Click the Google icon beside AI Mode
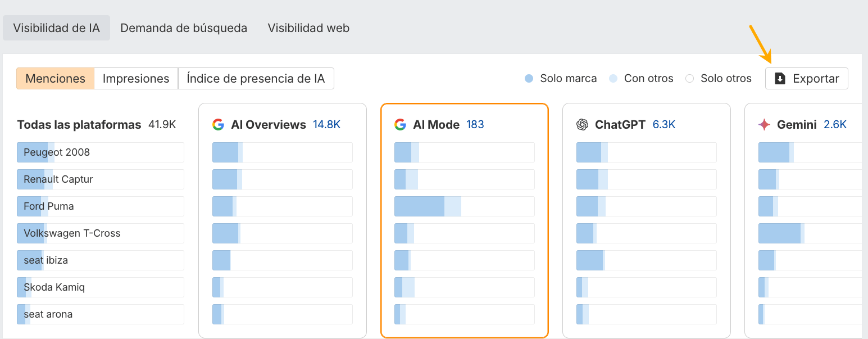Screen dimensions: 868x339 click(x=400, y=124)
